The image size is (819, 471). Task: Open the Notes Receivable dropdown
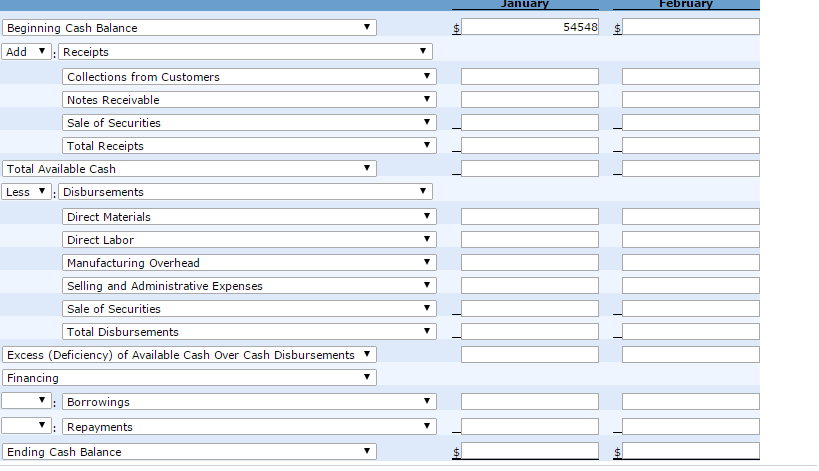click(250, 100)
